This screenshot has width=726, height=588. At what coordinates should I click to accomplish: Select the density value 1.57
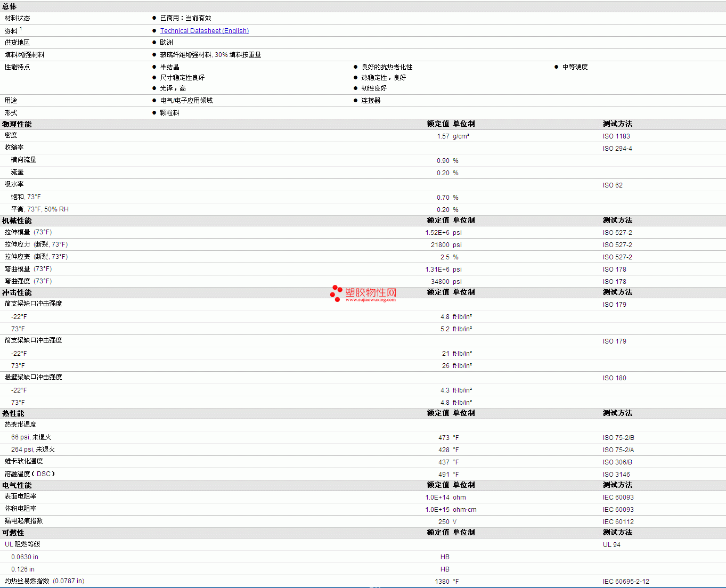pos(443,136)
